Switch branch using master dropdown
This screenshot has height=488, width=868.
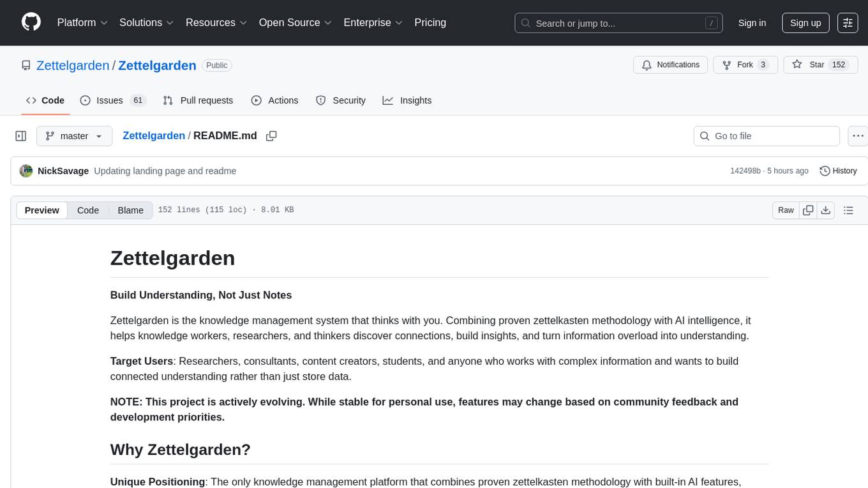coord(75,135)
